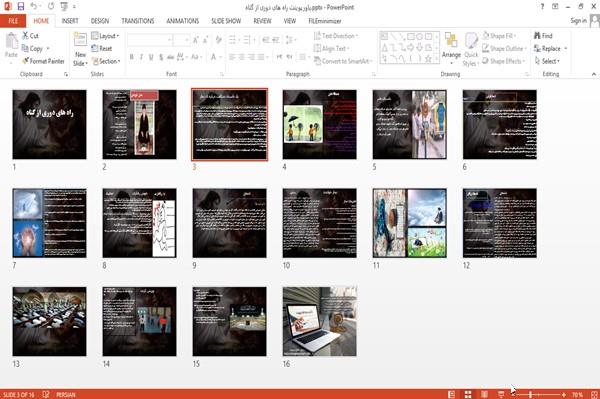Switch to the SLIDE SHOW tab
The height and width of the screenshot is (399, 600).
pyautogui.click(x=226, y=21)
